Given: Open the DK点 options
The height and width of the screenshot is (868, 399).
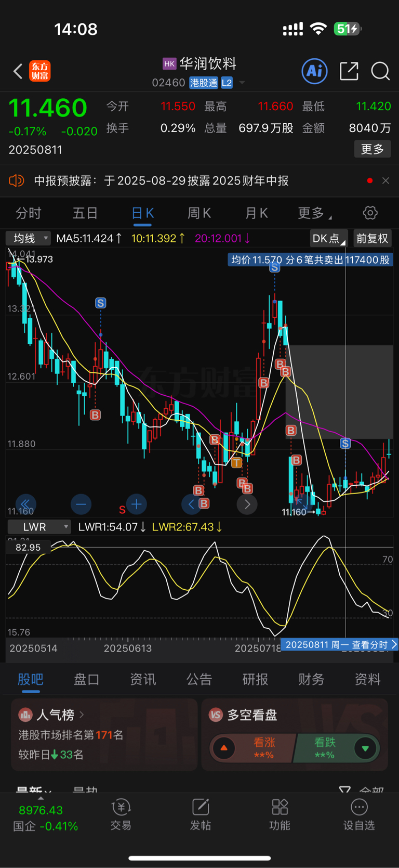Looking at the screenshot, I should tap(329, 238).
